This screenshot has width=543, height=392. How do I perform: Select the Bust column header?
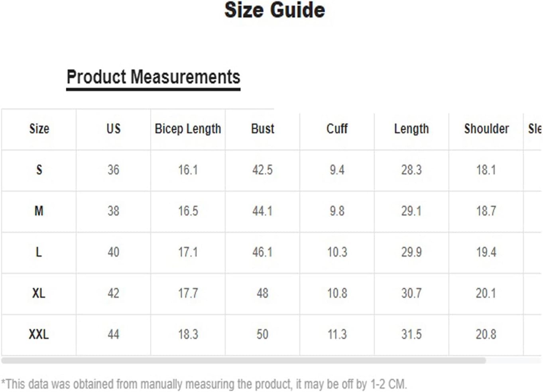pos(262,129)
